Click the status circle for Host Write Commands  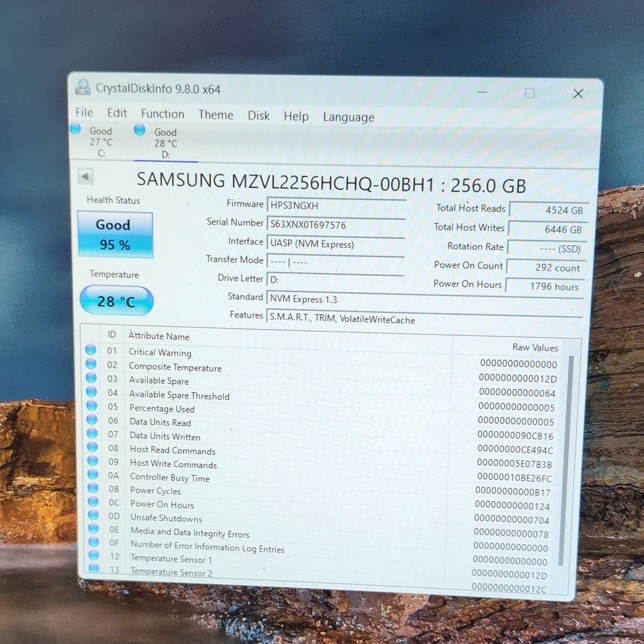click(x=93, y=461)
